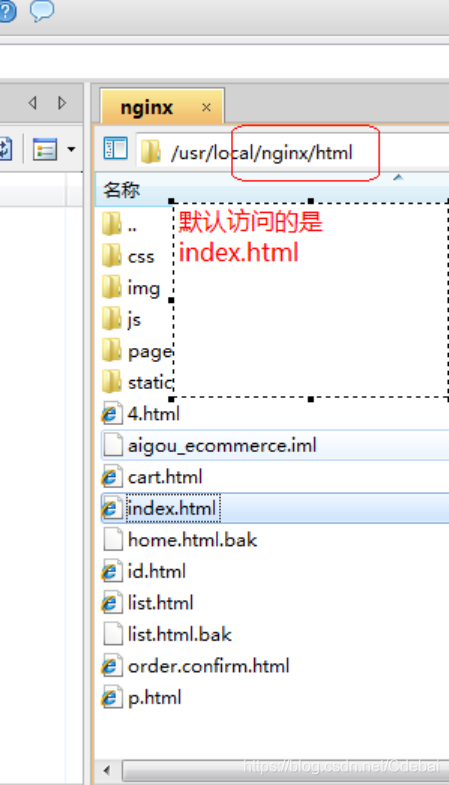Viewport: 449px width, 785px height.
Task: Click the sort indicator arrow in header
Action: [x=398, y=177]
